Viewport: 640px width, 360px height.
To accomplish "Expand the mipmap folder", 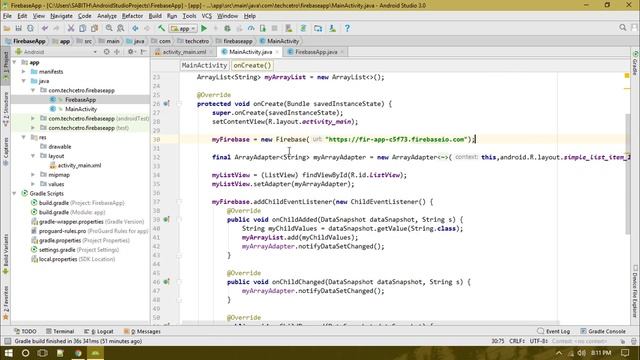I will [33, 175].
